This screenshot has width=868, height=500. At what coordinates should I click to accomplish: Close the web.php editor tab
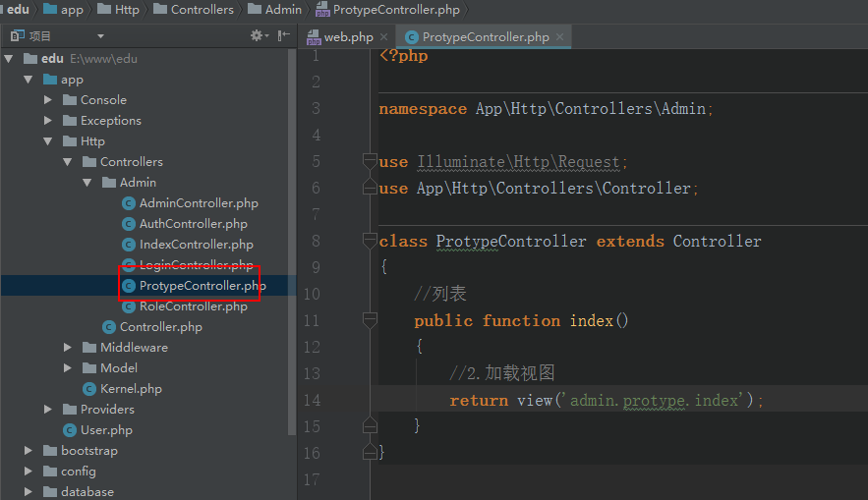(x=384, y=37)
